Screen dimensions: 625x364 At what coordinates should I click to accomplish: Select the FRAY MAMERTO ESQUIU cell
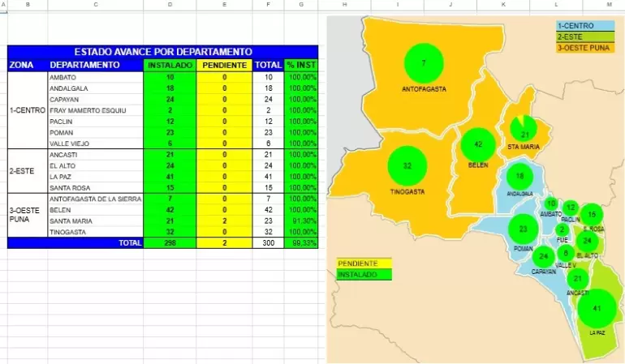pyautogui.click(x=95, y=110)
